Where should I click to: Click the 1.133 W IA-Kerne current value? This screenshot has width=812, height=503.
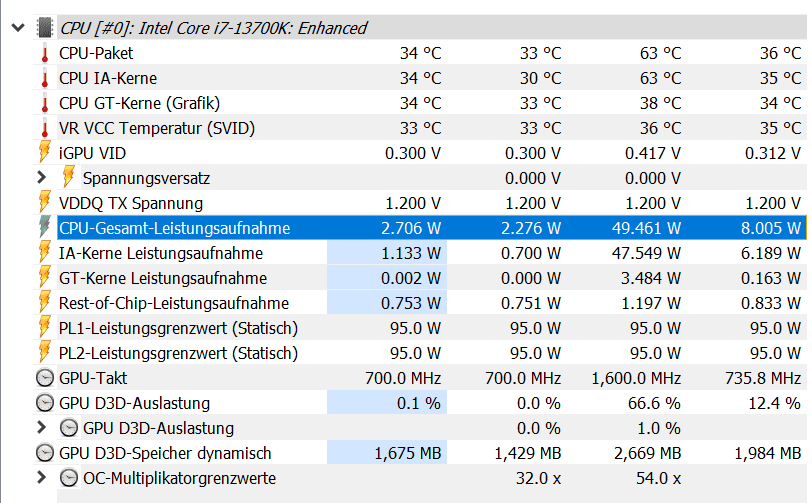411,253
